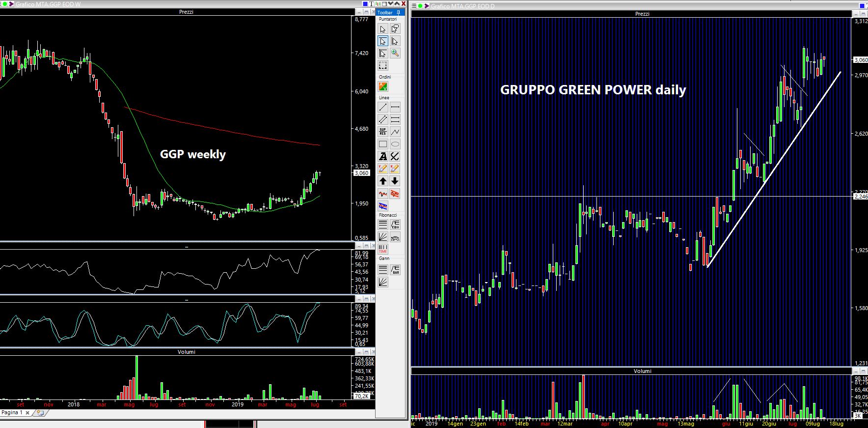Click the 2,246 price label on daily chart
This screenshot has width=868, height=428.
pyautogui.click(x=861, y=197)
